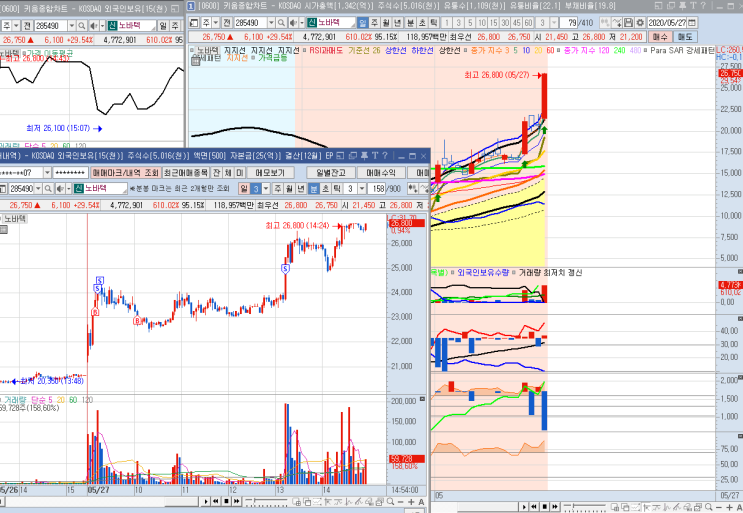Select the 잔 tab button
This screenshot has height=513, width=743.
pyautogui.click(x=216, y=173)
